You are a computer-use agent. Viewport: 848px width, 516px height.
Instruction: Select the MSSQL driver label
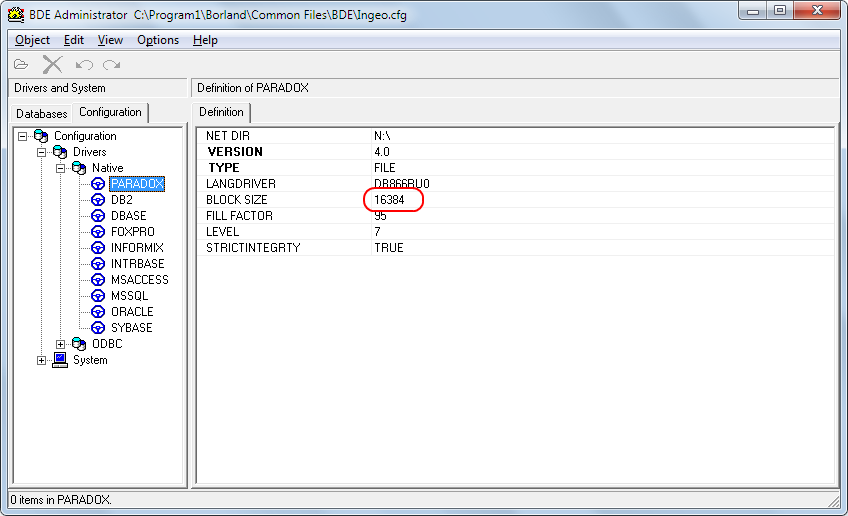129,296
